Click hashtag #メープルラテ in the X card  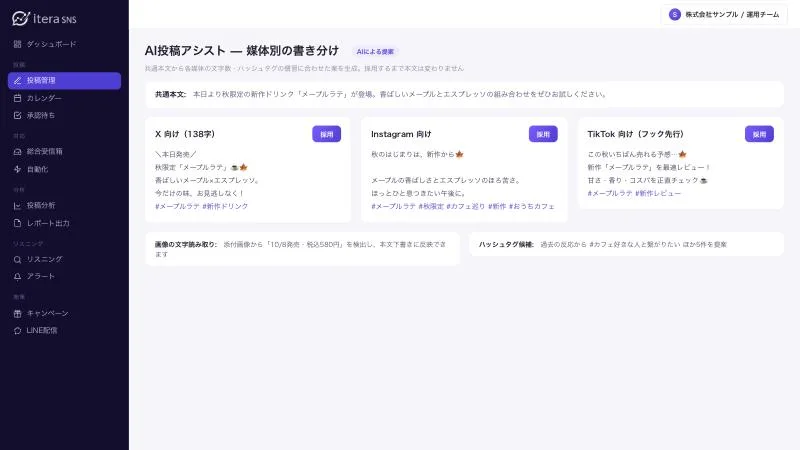tap(177, 206)
